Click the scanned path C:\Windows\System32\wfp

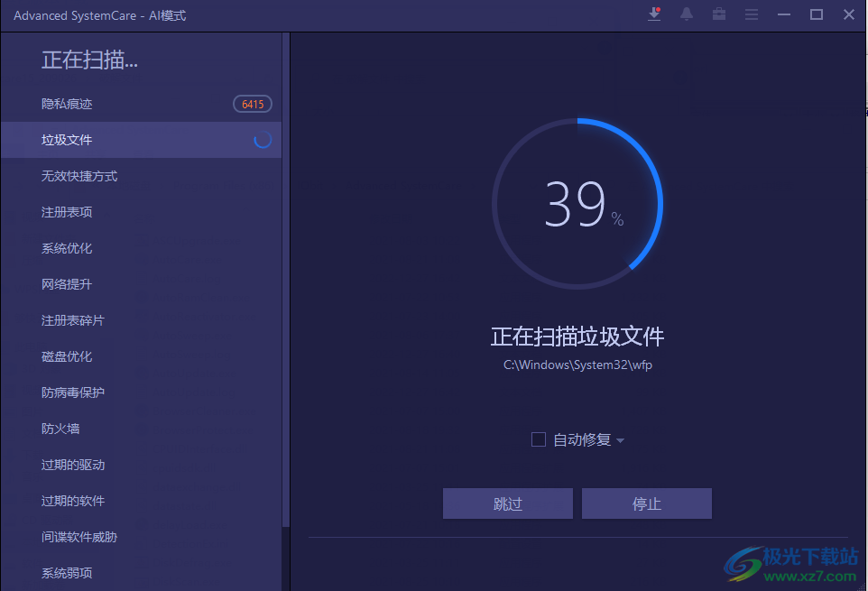click(x=577, y=365)
